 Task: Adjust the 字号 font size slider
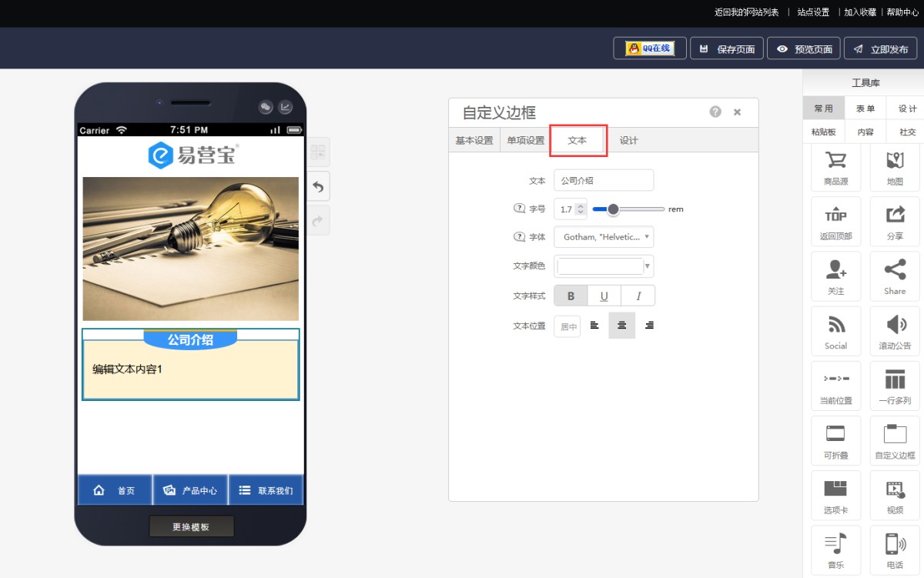[629, 209]
